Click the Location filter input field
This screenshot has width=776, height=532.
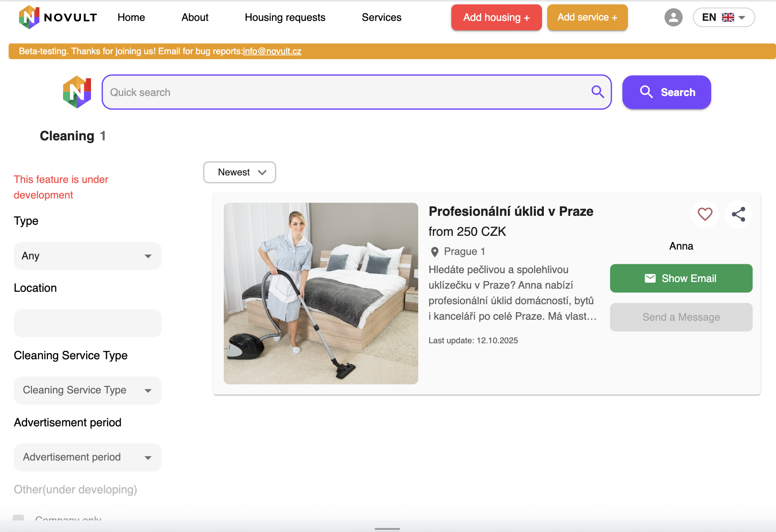(x=87, y=323)
